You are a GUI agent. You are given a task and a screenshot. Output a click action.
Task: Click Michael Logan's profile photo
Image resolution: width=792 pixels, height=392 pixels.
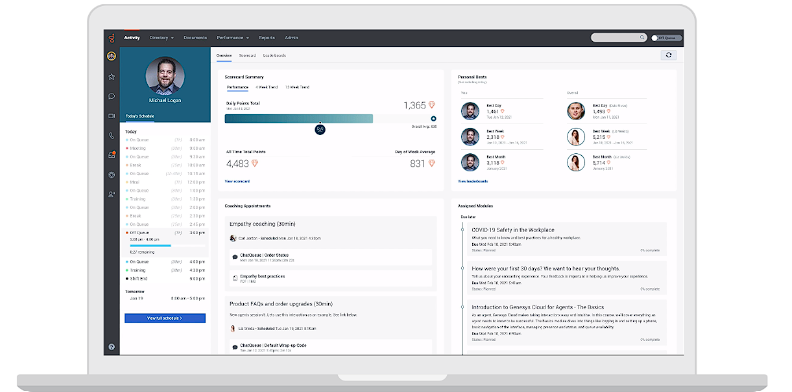coord(165,76)
